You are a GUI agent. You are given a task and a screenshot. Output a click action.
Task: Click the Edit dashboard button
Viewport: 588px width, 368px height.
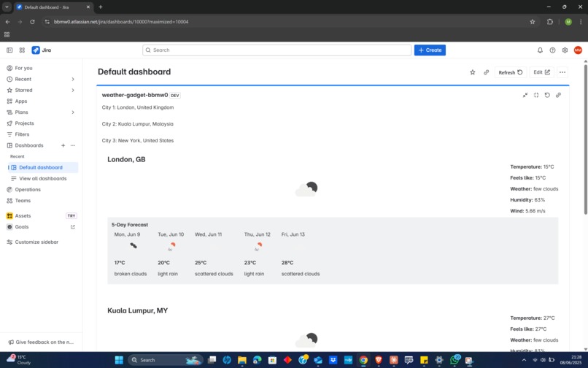pyautogui.click(x=541, y=72)
